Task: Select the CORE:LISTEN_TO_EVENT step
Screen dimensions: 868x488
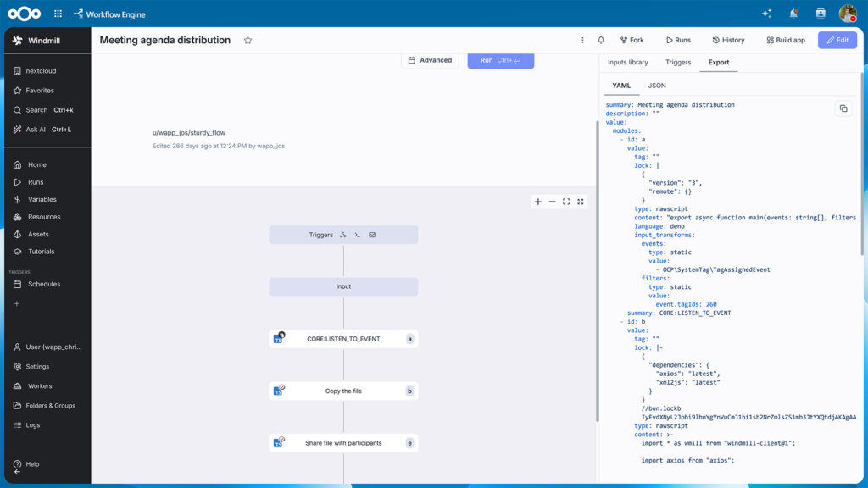Action: [x=343, y=339]
